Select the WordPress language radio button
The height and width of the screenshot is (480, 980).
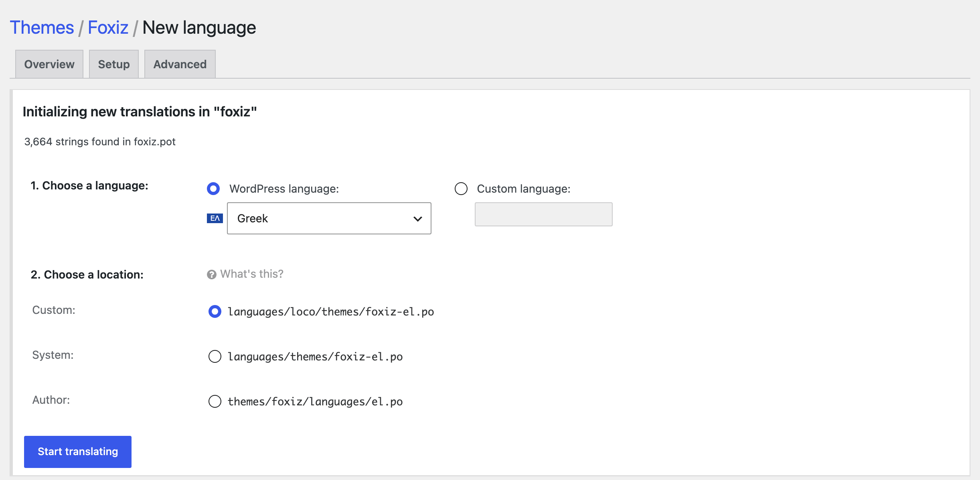coord(213,189)
